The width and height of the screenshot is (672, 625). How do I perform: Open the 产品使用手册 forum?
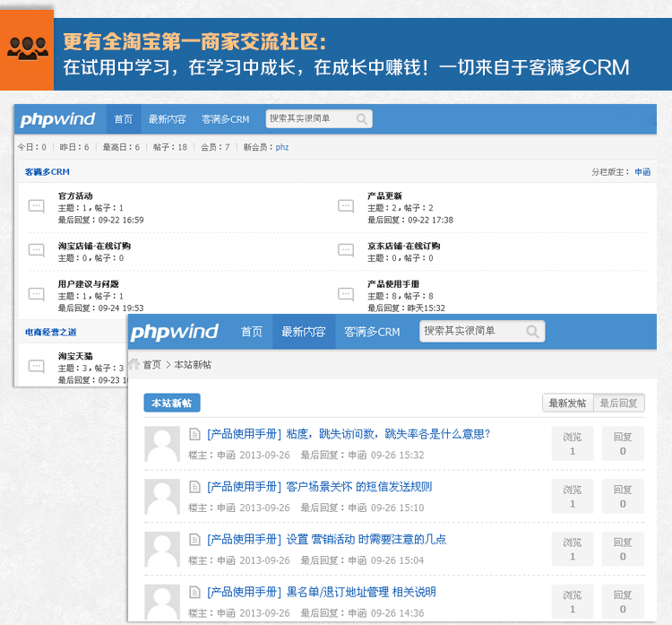(393, 284)
